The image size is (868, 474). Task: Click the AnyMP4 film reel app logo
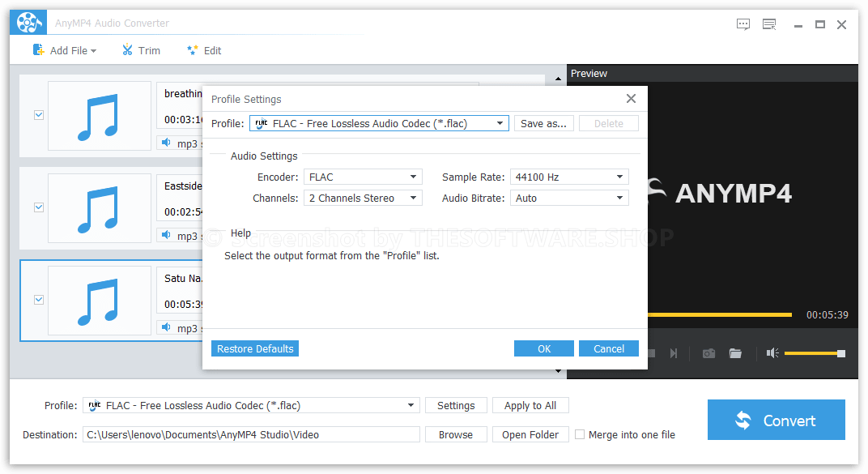coord(28,23)
